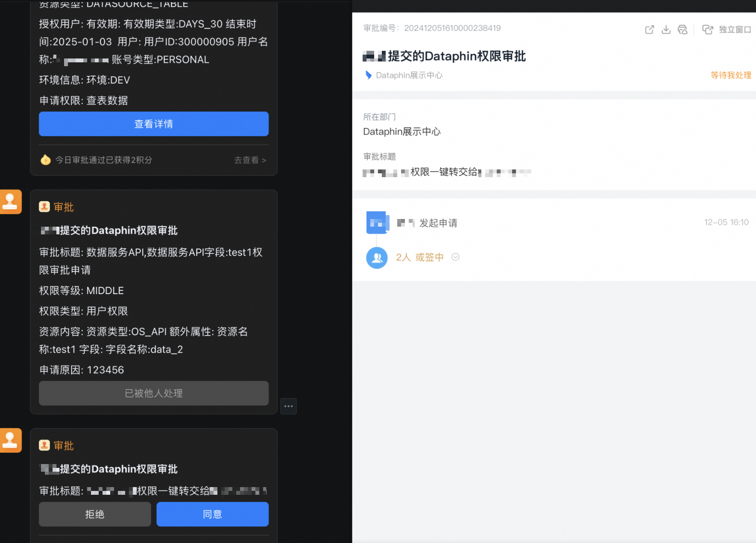Click 今日审批通过已获得2积分 text
The width and height of the screenshot is (756, 543).
coord(104,160)
